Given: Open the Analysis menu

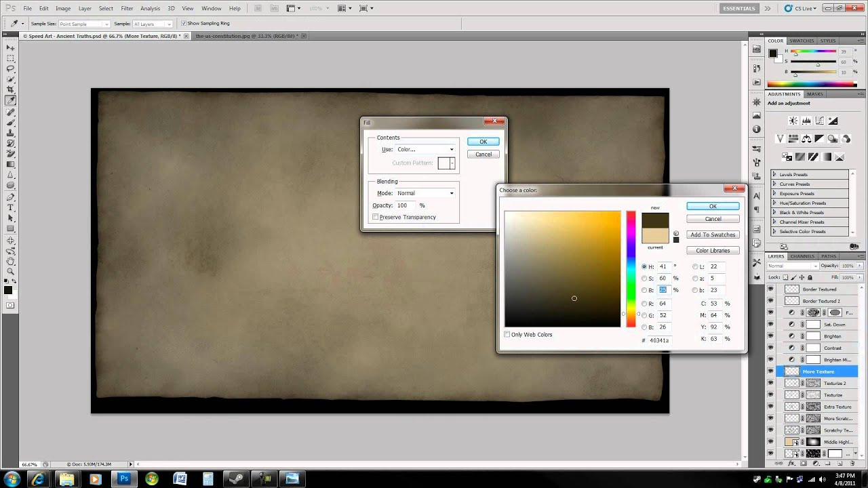Looking at the screenshot, I should 150,8.
